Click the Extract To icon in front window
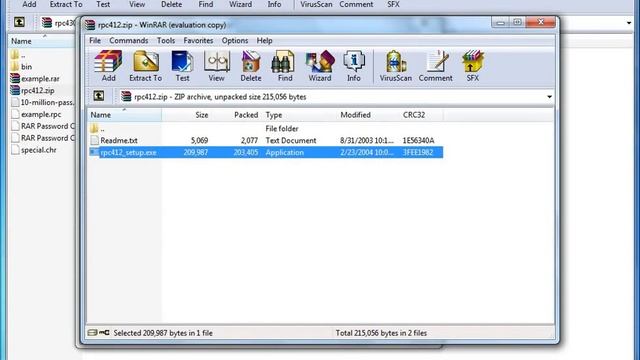Image resolution: width=640 pixels, height=360 pixels. pos(145,66)
